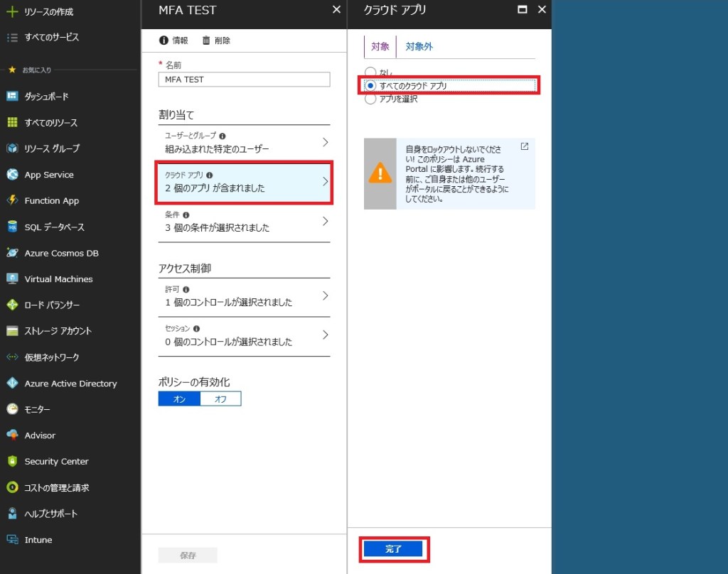Click the 名前 input field with MFA TEST
Screen dimensions: 728x574
click(245, 80)
